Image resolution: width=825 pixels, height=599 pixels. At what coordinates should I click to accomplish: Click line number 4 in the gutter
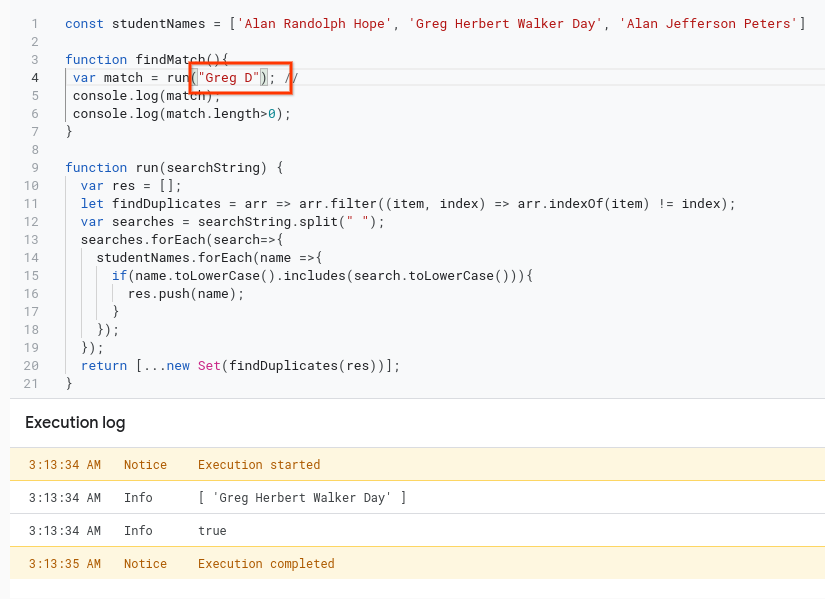(x=35, y=78)
